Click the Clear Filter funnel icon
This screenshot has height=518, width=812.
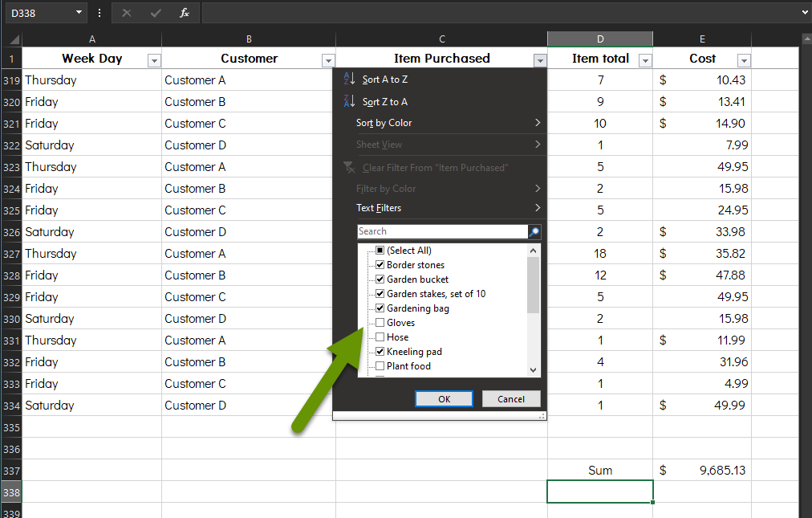pos(350,167)
